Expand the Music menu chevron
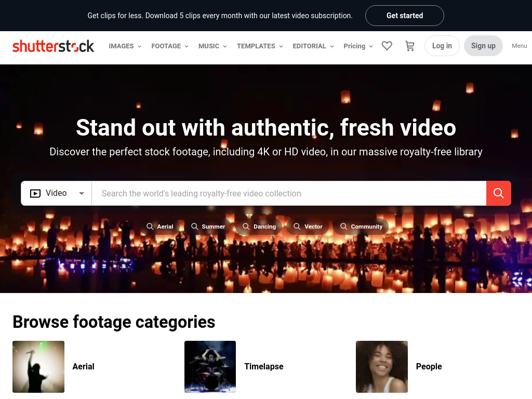The width and height of the screenshot is (532, 399). coord(225,46)
